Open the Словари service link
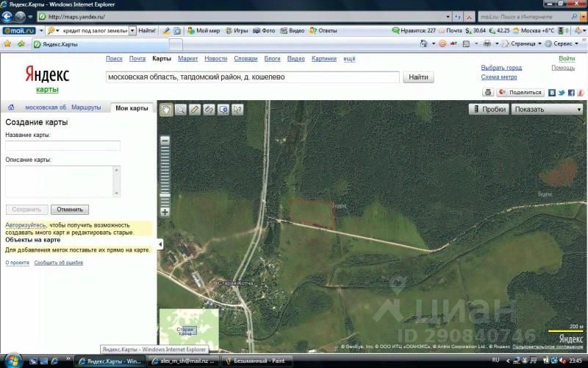This screenshot has height=368, width=588. point(245,59)
